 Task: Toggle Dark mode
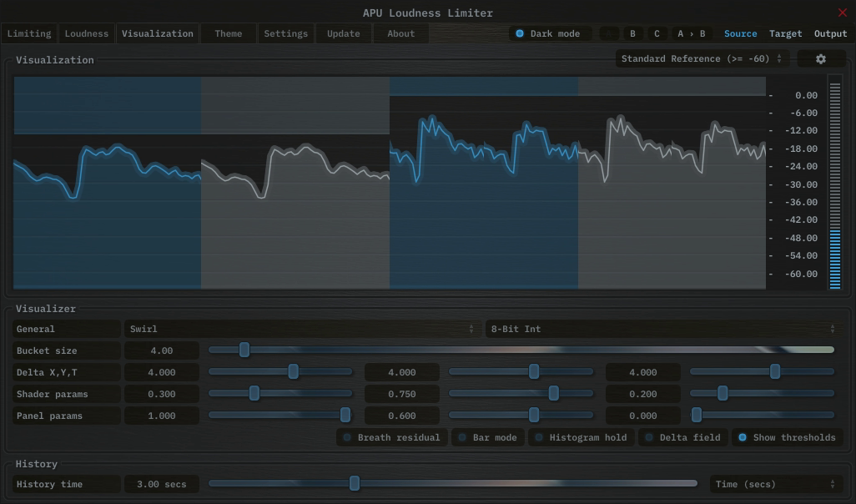(x=550, y=34)
